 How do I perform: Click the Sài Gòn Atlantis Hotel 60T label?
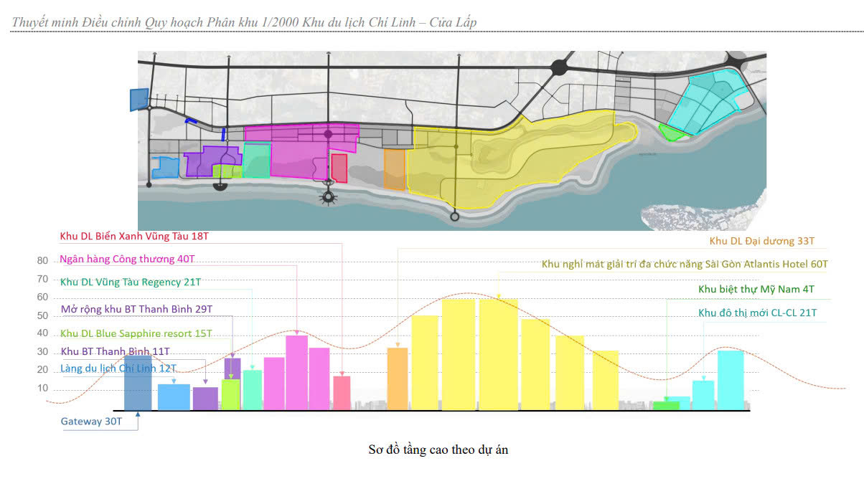(685, 265)
